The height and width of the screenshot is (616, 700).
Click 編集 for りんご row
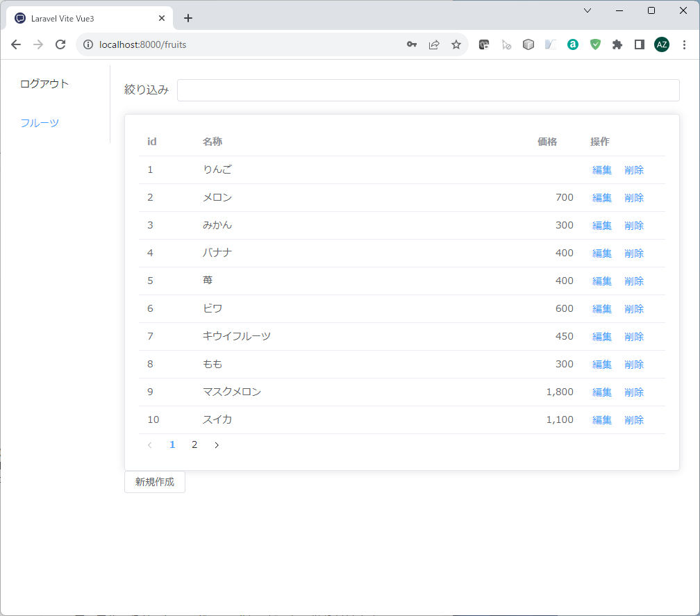pos(602,170)
